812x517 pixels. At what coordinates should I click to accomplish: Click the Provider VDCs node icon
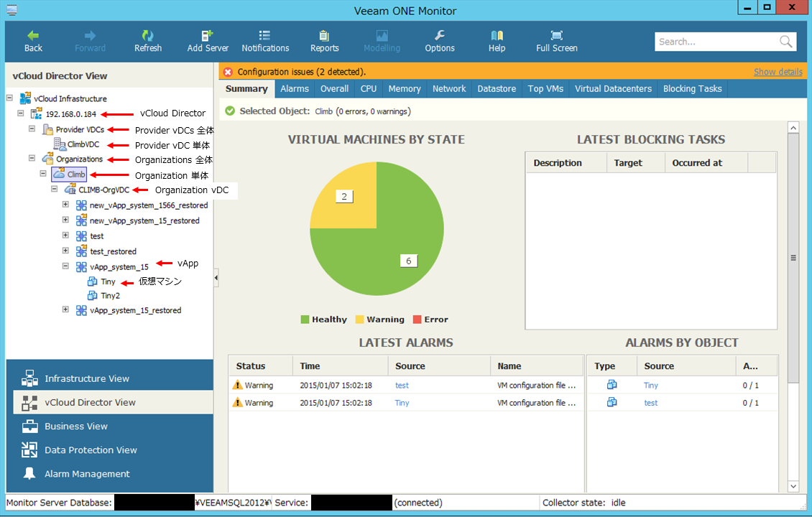coord(47,129)
